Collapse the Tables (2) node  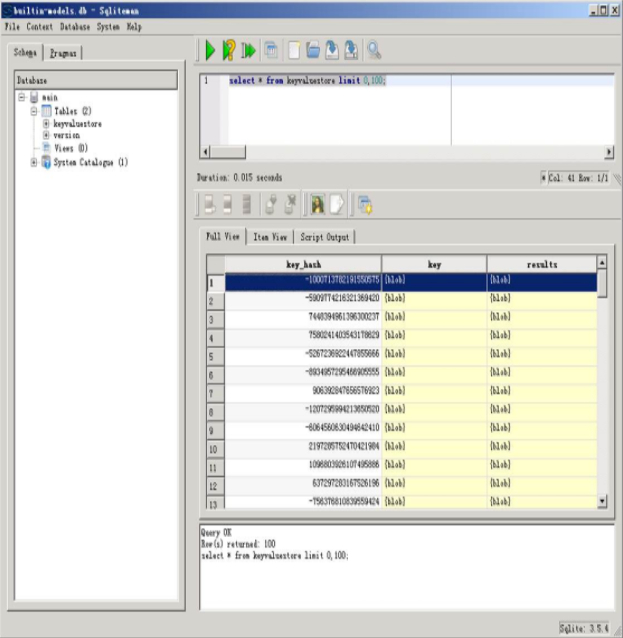point(34,111)
